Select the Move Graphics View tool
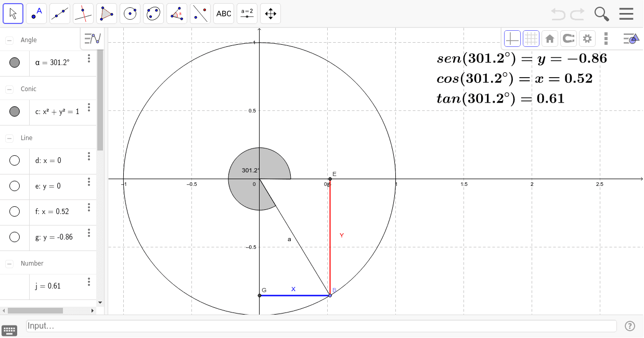The height and width of the screenshot is (338, 644). click(x=271, y=14)
